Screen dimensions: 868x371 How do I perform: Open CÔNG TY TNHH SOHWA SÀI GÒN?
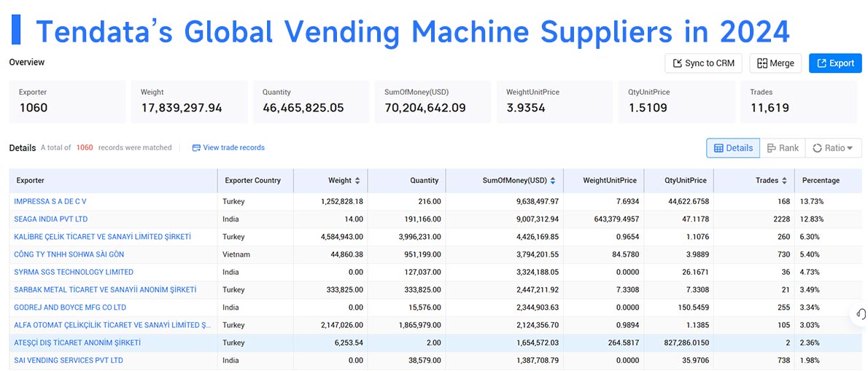click(69, 254)
